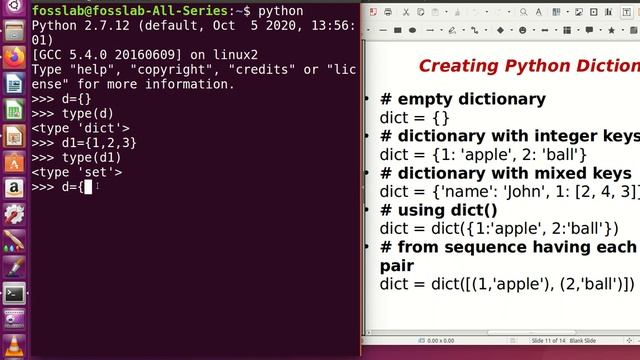This screenshot has height=360, width=640.
Task: Select the Curve freeform pencil tool
Action: (x=452, y=30)
